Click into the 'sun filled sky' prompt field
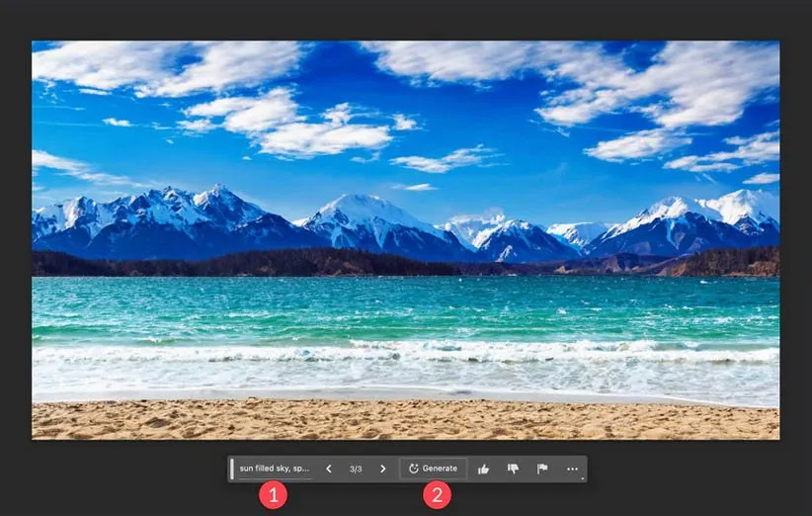This screenshot has height=516, width=812. click(274, 469)
